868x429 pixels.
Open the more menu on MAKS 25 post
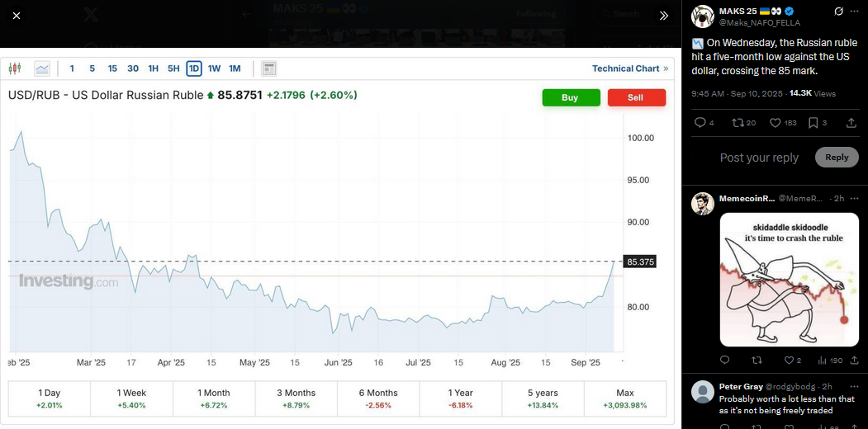coord(854,11)
